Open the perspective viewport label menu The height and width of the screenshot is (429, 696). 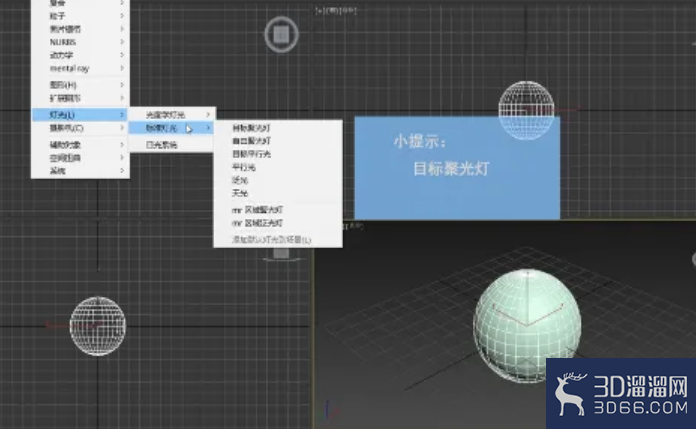tap(354, 226)
